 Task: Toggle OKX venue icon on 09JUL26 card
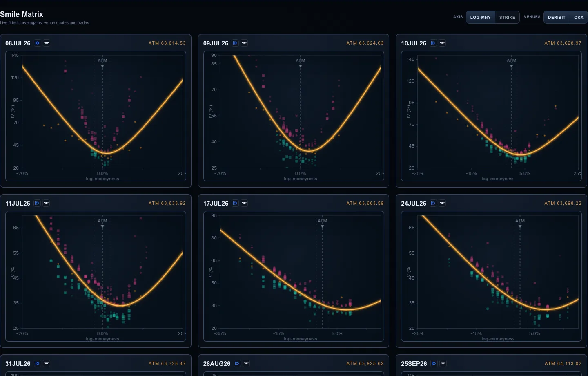pyautogui.click(x=244, y=43)
